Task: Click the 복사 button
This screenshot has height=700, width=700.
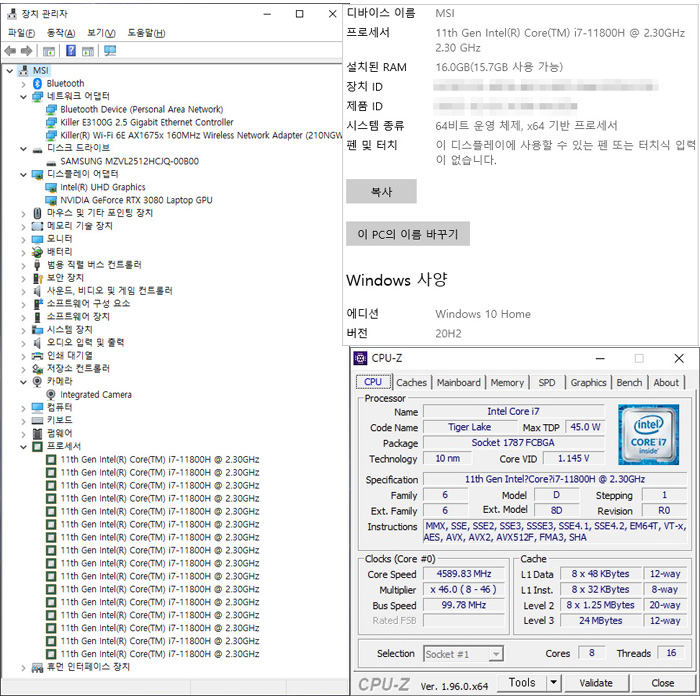Action: (381, 192)
